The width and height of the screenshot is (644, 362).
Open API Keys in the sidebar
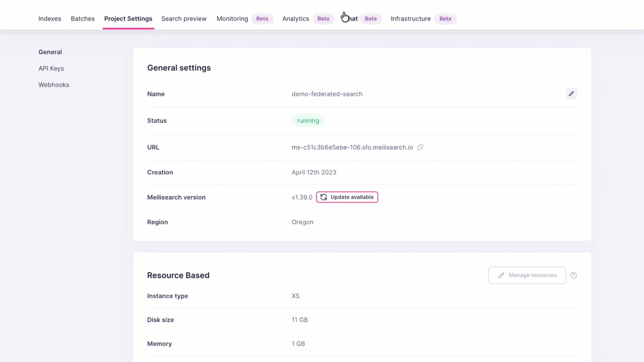coord(51,68)
